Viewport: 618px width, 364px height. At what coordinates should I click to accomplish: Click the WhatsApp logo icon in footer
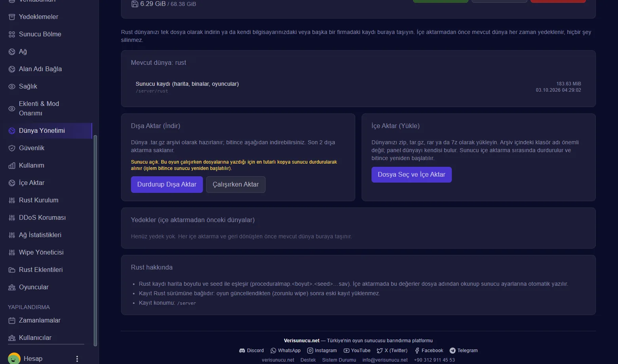(x=273, y=351)
